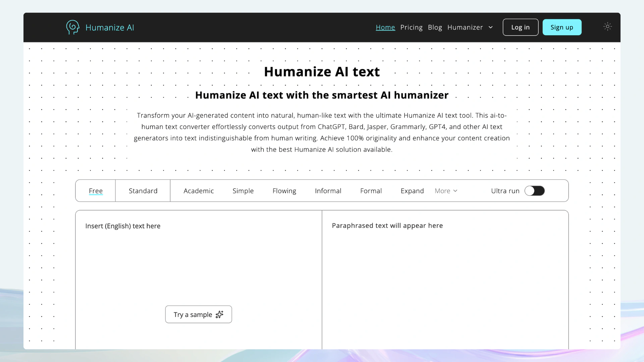Open the Home navigation link
The height and width of the screenshot is (362, 644).
(385, 27)
